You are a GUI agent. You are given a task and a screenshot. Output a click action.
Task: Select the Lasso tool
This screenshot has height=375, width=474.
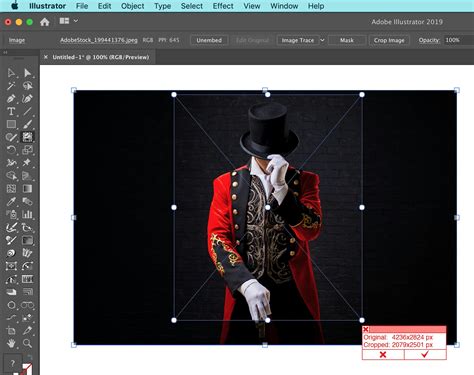[27, 86]
